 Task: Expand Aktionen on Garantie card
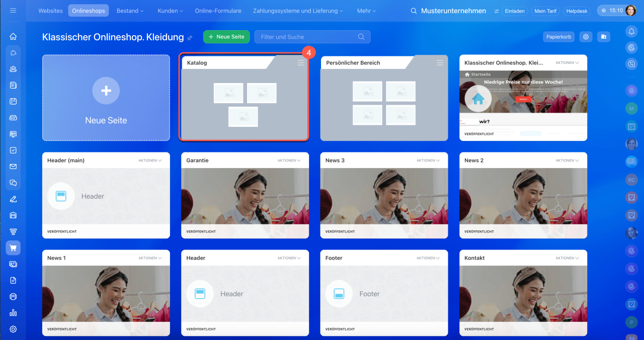(x=289, y=160)
